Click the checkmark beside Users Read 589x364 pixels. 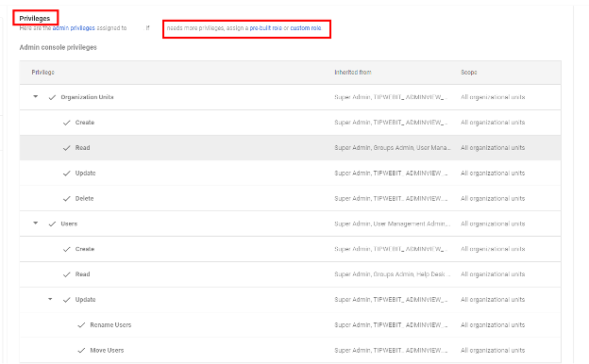pos(66,274)
